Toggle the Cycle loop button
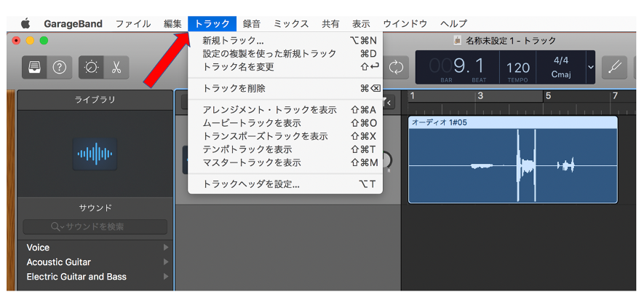644x303 pixels. (x=396, y=68)
